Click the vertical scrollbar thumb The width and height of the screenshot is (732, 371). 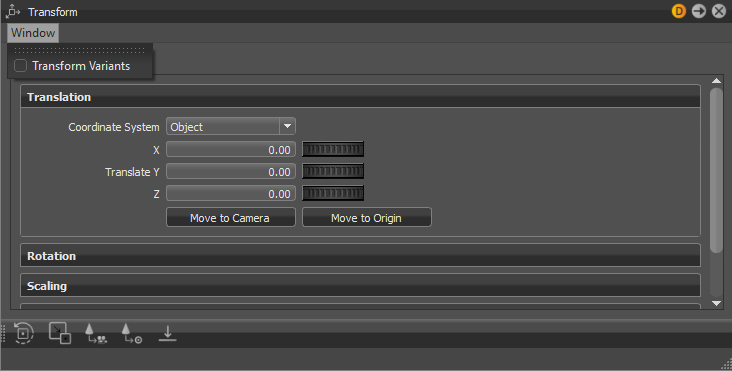(x=716, y=170)
